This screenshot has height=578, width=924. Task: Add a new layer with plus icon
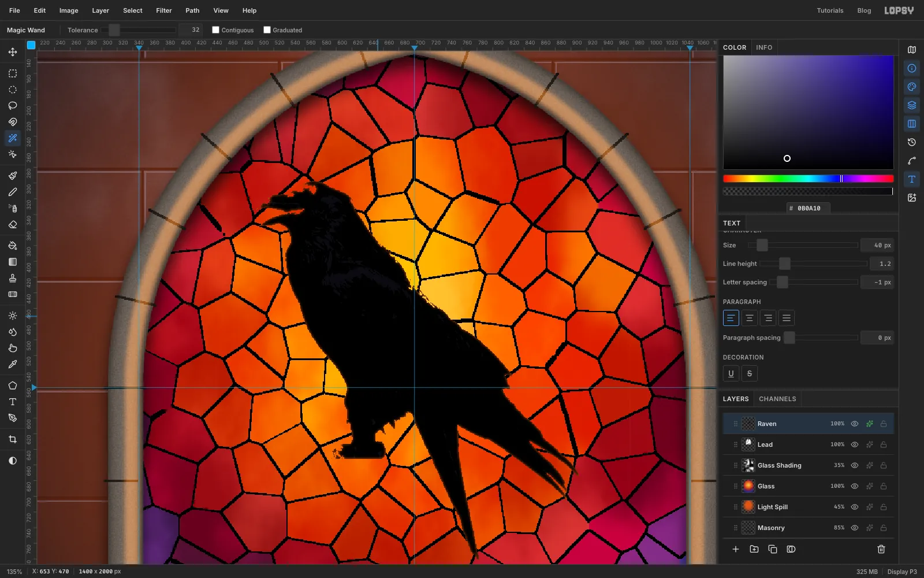point(736,549)
